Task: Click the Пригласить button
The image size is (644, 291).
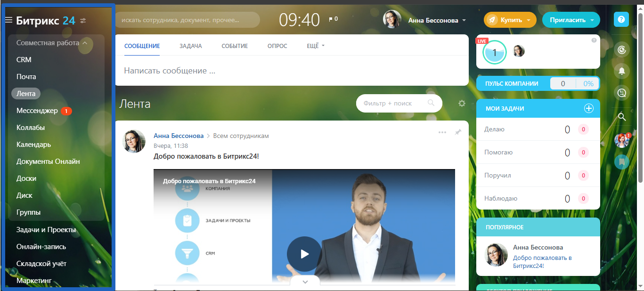Action: click(571, 20)
